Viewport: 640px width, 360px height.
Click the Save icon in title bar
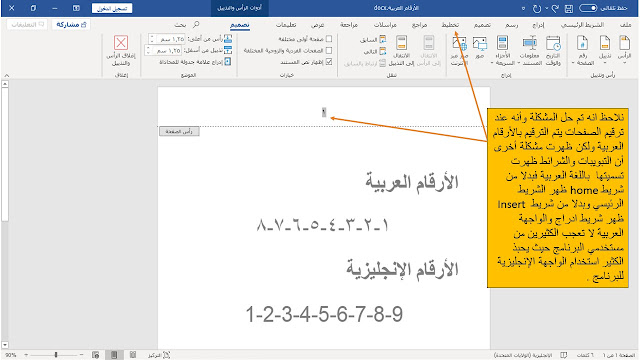(569, 8)
